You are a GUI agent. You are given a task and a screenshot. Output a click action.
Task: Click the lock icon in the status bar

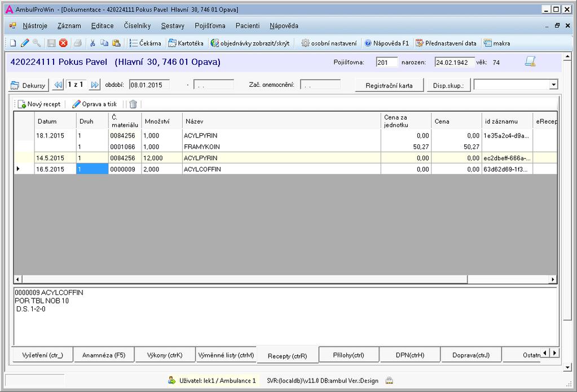389,381
